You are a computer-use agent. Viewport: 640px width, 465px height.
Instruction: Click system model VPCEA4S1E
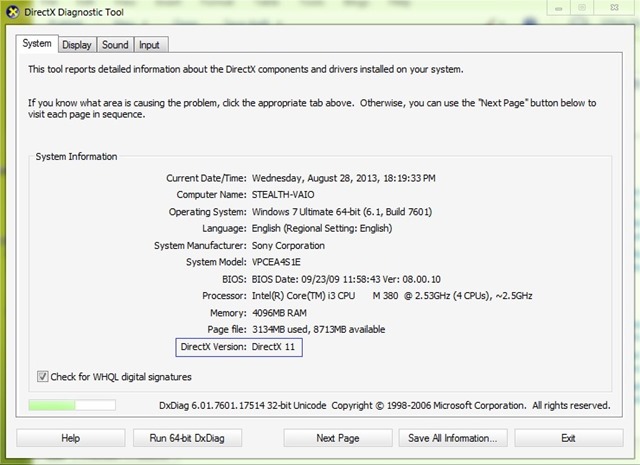[276, 262]
